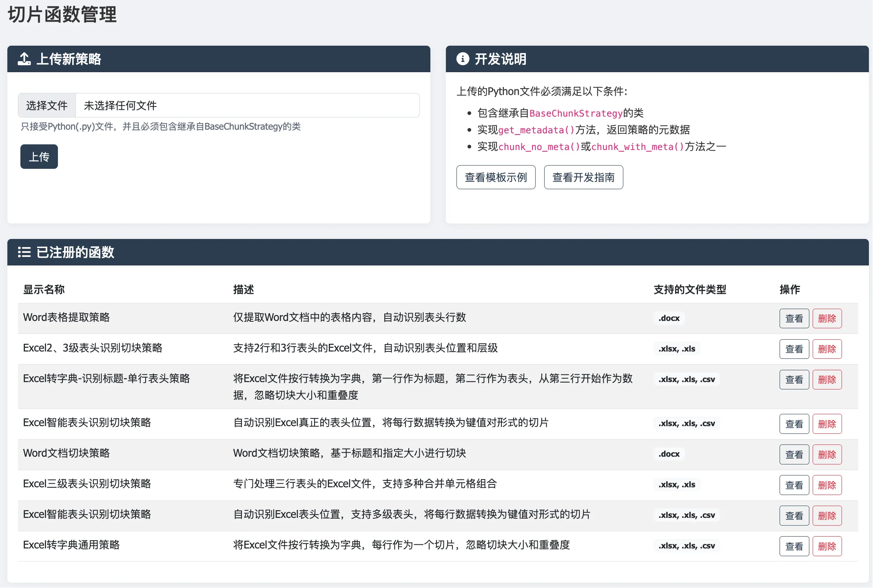Click the 只接受Python(.py)文件 hint text
The height and width of the screenshot is (588, 873).
tap(161, 126)
